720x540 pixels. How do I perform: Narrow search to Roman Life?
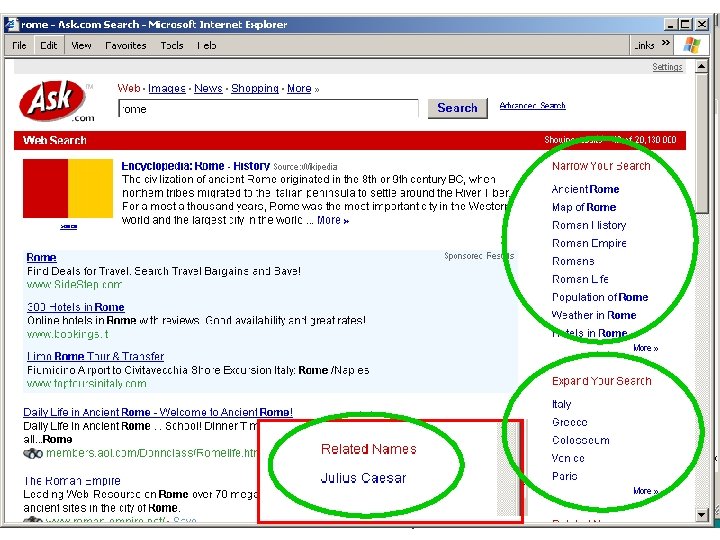[x=580, y=279]
